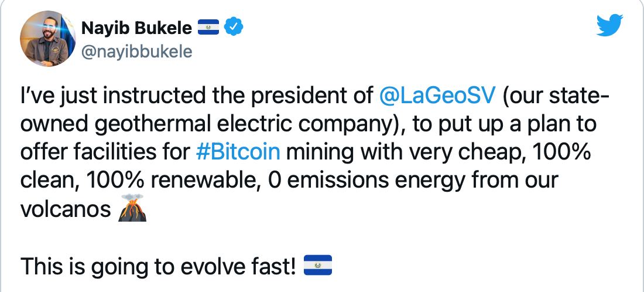This screenshot has width=644, height=292.
Task: Click the phrase 'offer facilities for'
Action: (x=105, y=152)
